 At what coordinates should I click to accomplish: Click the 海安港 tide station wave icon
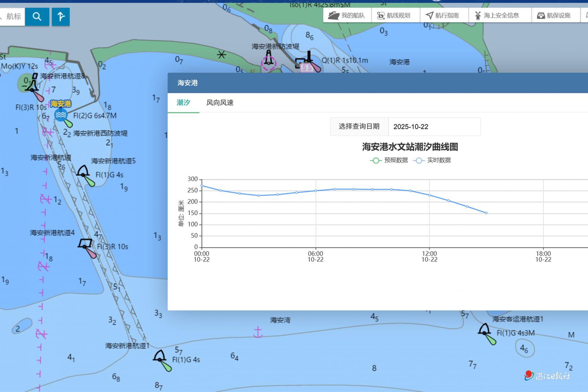coord(61,115)
